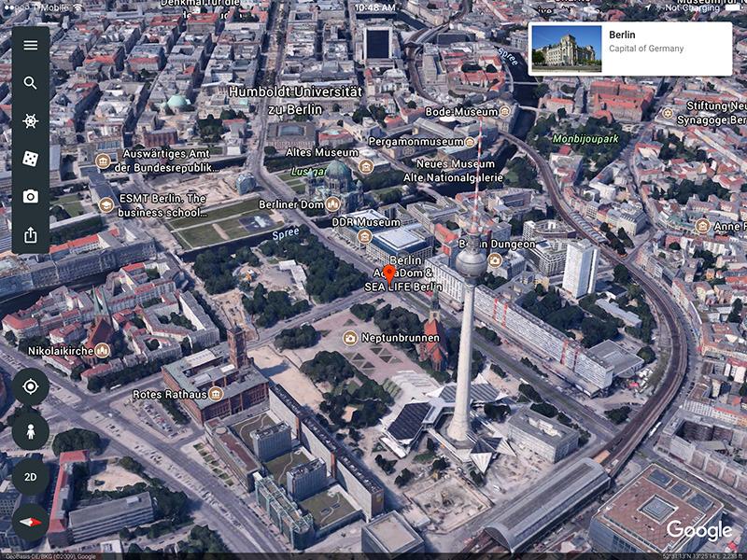Tap the share icon
This screenshot has height=560, width=747.
coord(31,235)
